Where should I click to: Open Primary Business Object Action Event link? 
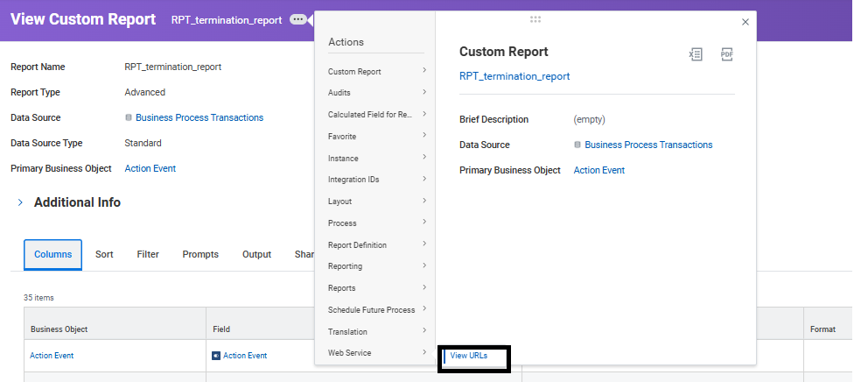pyautogui.click(x=150, y=168)
